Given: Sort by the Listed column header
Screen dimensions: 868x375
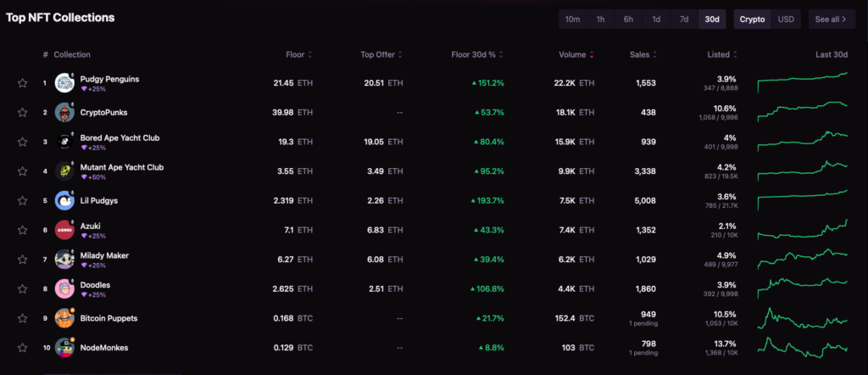Looking at the screenshot, I should [722, 55].
